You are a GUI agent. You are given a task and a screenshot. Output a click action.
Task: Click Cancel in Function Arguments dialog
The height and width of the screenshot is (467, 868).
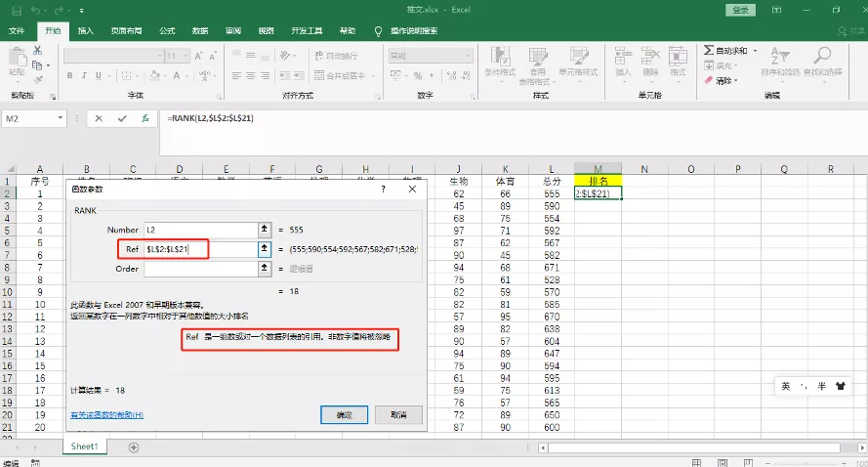click(397, 414)
